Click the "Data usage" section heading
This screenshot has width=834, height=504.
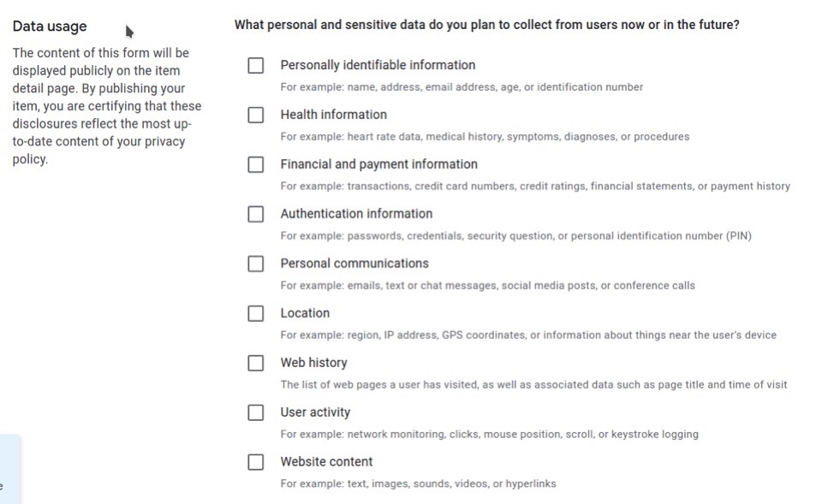50,27
